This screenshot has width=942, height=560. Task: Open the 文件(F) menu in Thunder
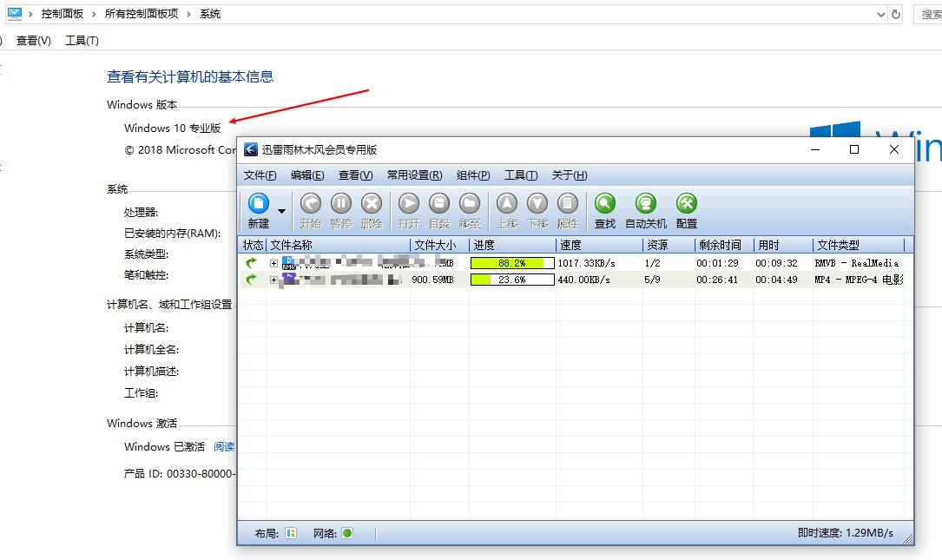pos(260,175)
